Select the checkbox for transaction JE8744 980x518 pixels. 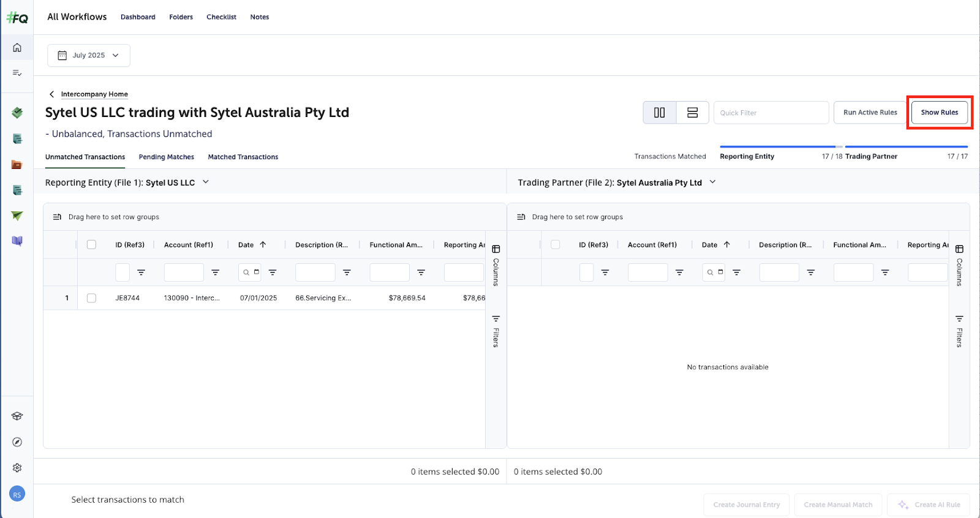click(91, 298)
